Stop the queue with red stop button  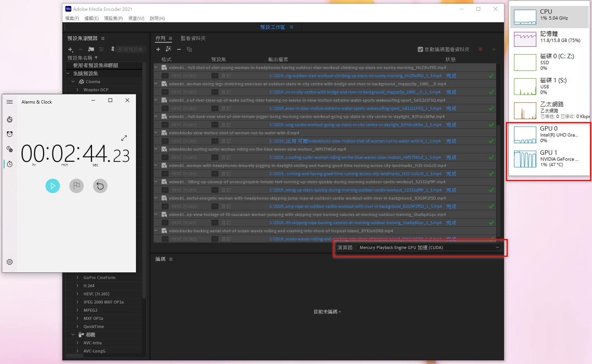tap(480, 49)
